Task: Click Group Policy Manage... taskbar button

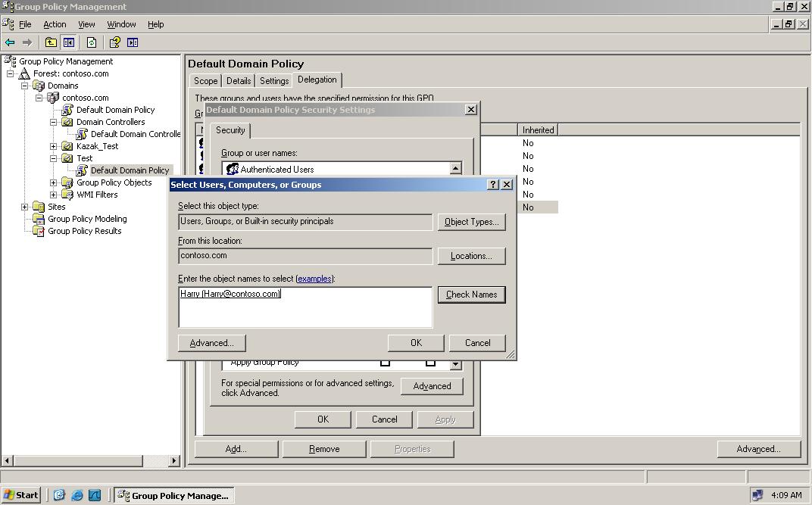Action: [x=174, y=495]
